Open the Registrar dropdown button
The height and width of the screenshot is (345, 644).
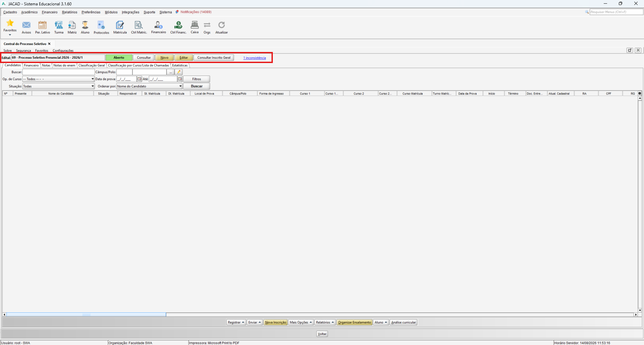click(236, 323)
